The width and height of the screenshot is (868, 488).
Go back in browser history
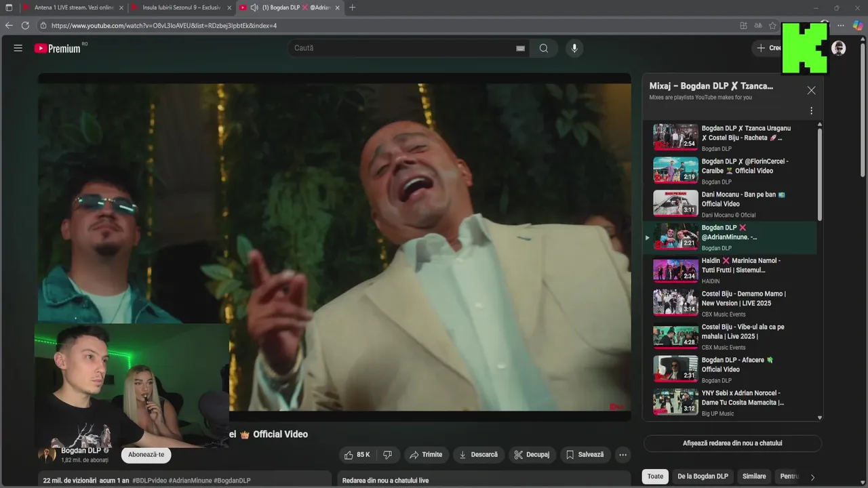(9, 26)
